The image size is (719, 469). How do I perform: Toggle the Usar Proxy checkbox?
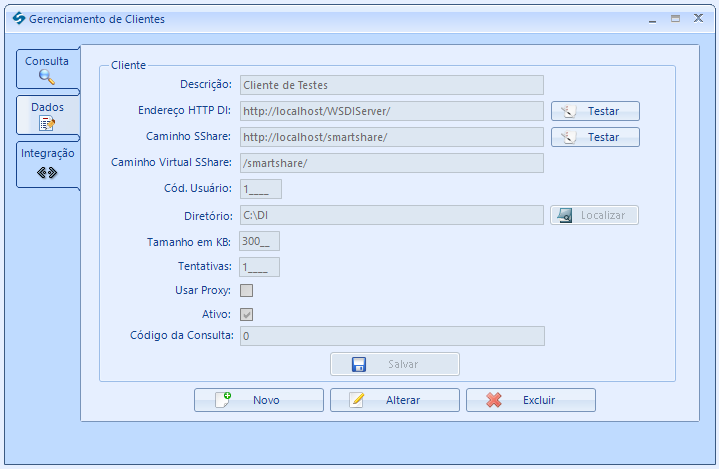[x=247, y=291]
